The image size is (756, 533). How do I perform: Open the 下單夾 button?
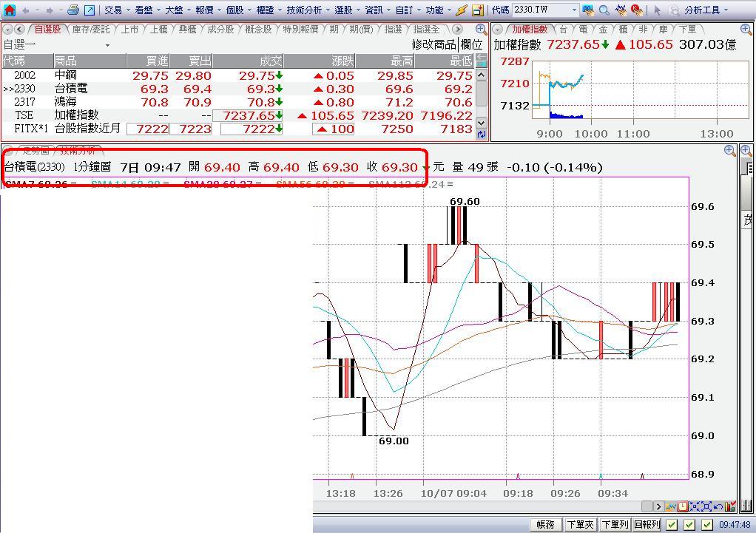click(580, 524)
